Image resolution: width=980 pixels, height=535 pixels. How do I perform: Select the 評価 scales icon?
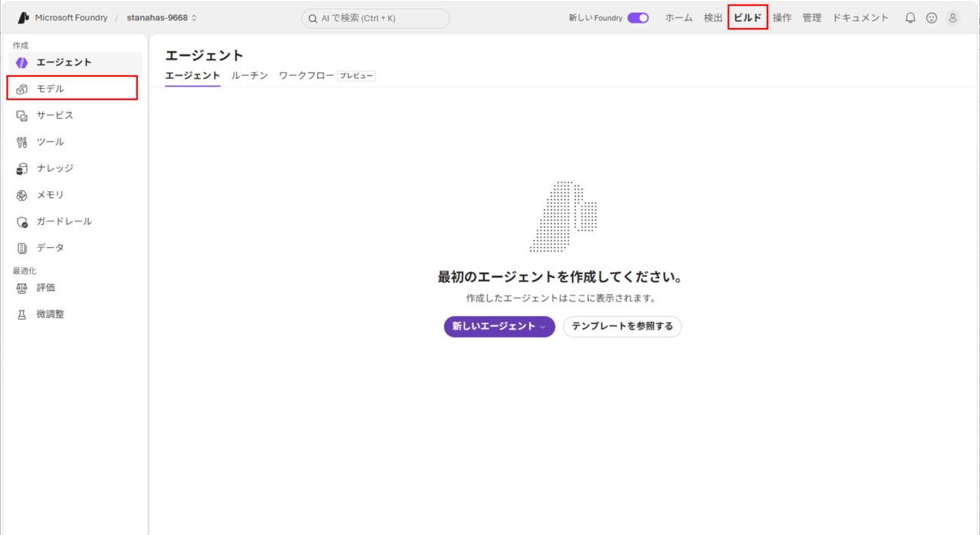[22, 288]
